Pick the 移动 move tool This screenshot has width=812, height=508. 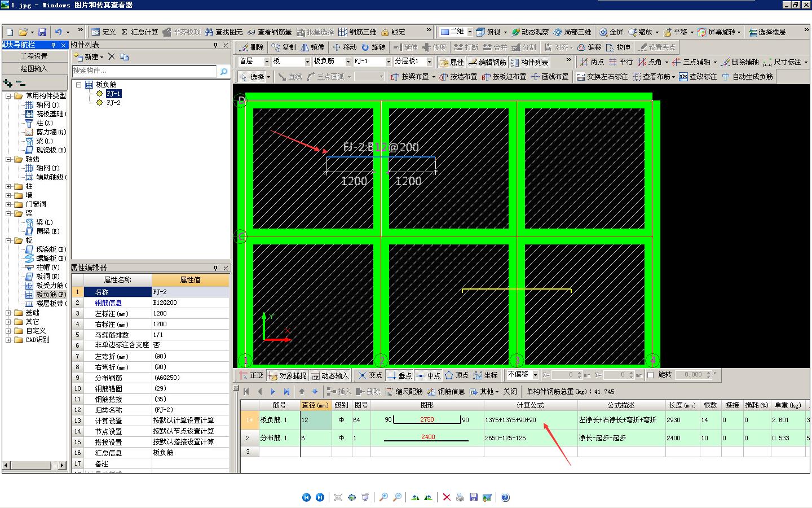click(345, 47)
